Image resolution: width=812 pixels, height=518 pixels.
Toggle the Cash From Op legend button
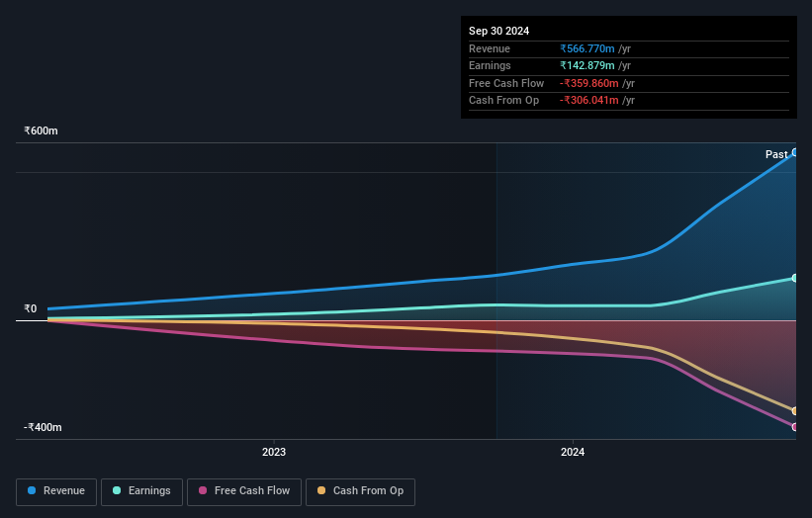[x=360, y=491]
